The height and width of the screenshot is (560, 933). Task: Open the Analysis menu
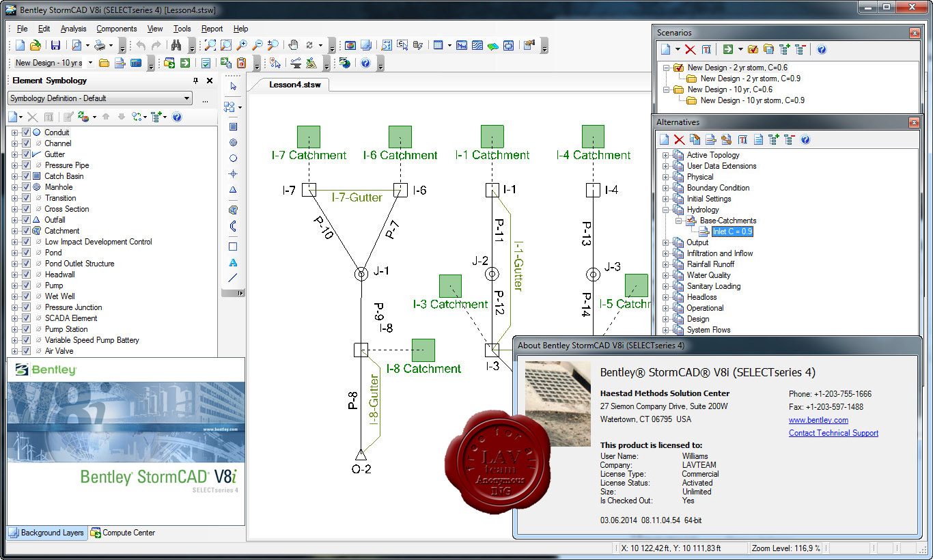click(73, 29)
